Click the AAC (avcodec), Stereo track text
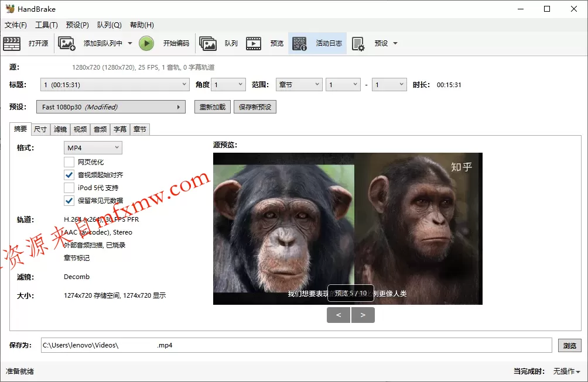Viewport: 588px width, 382px height. (98, 232)
